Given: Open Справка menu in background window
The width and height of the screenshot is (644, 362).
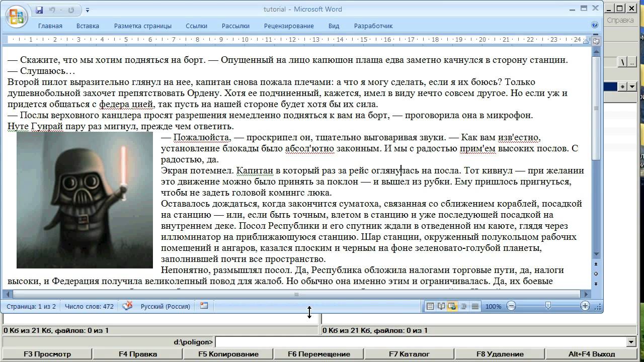Looking at the screenshot, I should click(620, 21).
